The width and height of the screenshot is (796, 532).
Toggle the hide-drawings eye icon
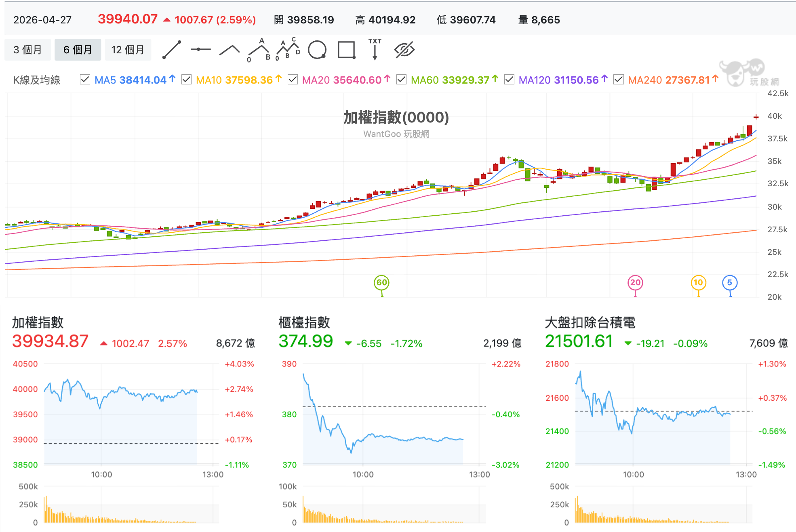(404, 50)
